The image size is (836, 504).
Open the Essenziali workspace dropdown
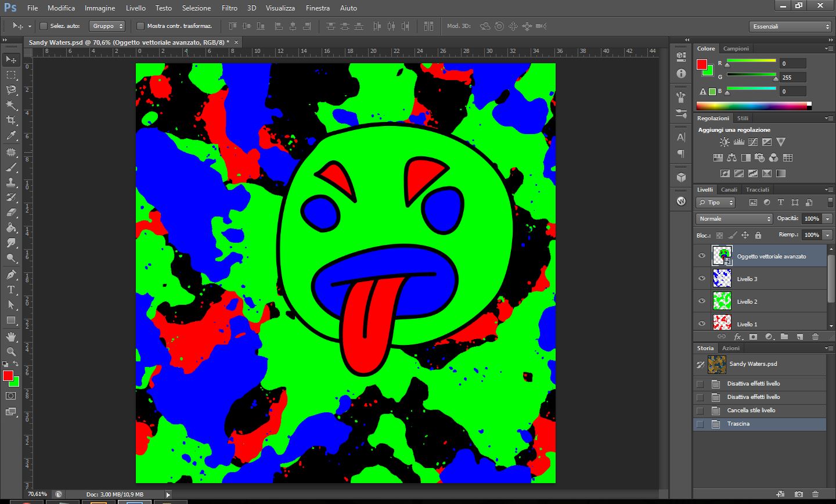791,27
